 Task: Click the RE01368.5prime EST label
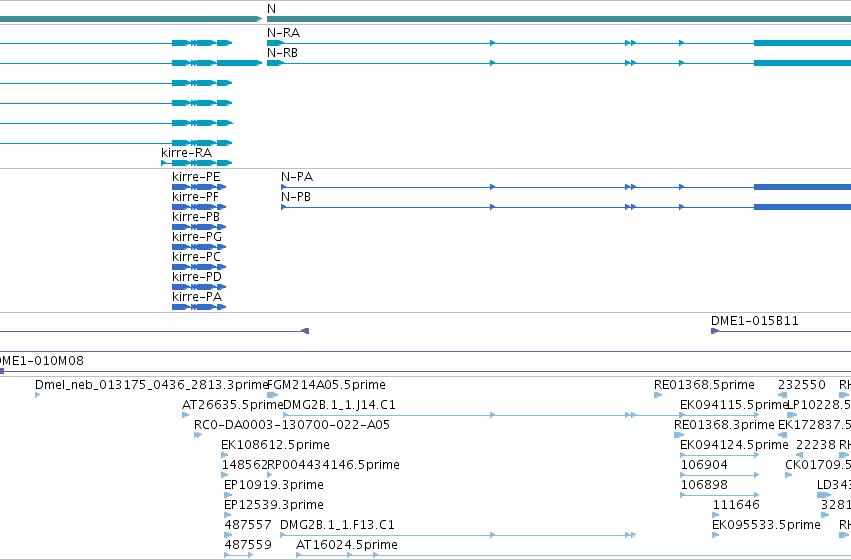704,385
